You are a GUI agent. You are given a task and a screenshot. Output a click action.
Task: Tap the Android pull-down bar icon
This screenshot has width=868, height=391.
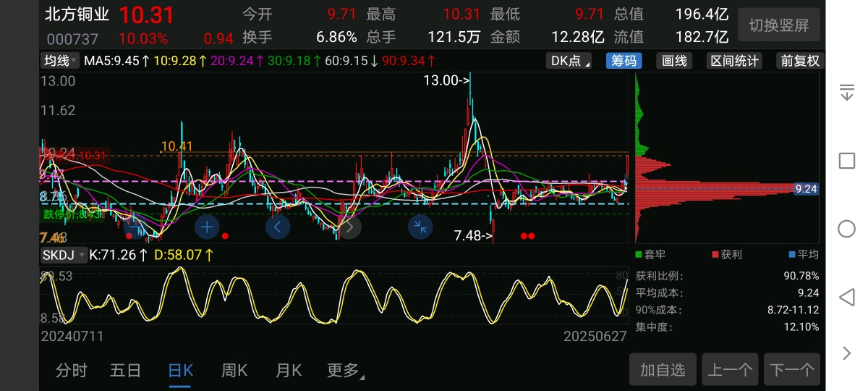846,92
